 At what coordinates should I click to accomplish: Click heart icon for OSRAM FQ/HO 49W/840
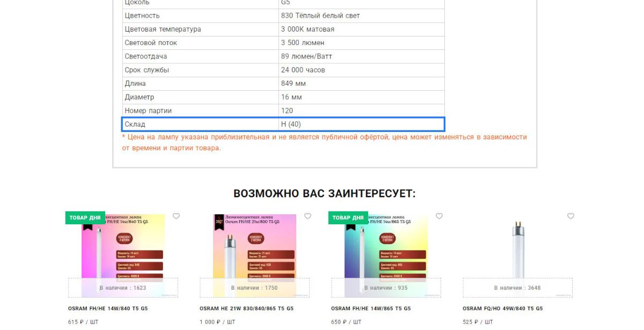570,216
